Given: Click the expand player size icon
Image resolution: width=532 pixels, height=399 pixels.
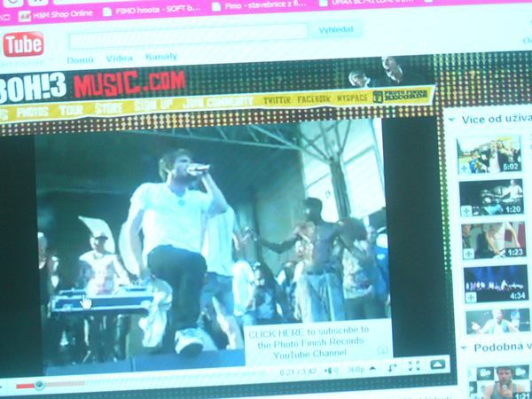Looking at the screenshot, I should (393, 367).
